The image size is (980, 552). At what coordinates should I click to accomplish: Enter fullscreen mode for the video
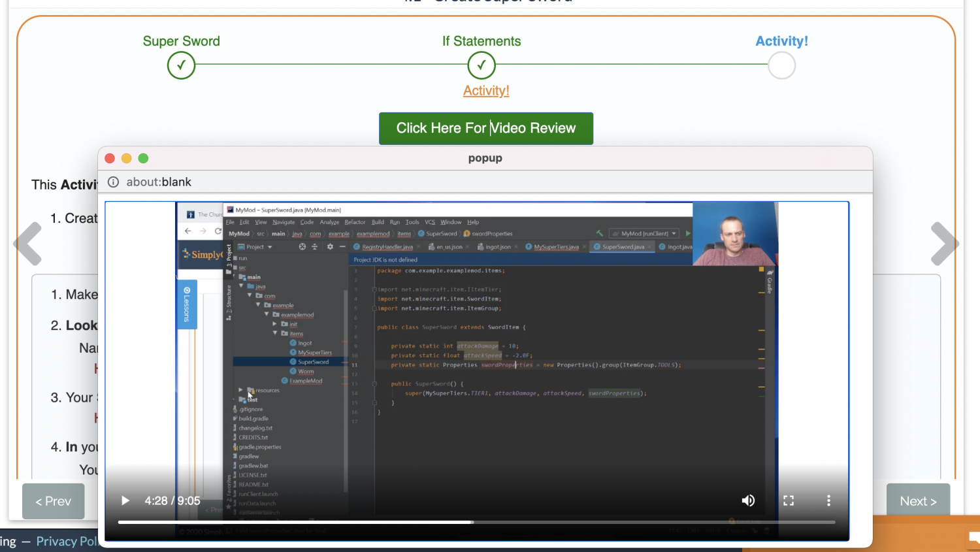(789, 500)
